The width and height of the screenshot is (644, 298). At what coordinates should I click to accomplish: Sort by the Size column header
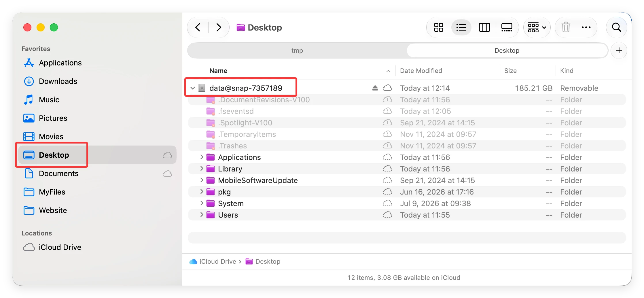pos(510,71)
